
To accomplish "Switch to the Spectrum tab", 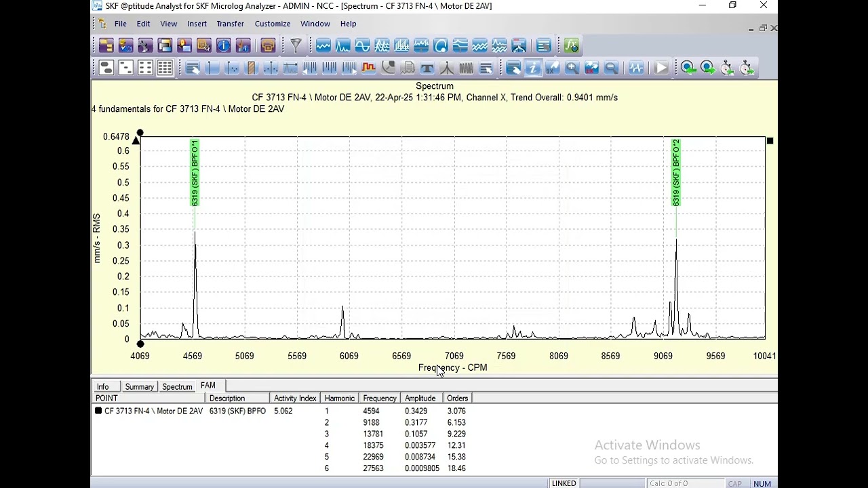I will tap(177, 386).
